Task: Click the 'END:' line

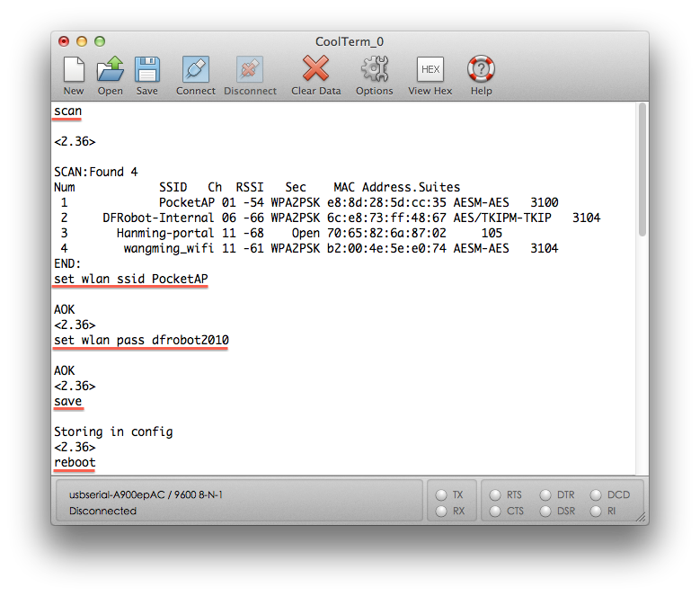Action: point(67,263)
